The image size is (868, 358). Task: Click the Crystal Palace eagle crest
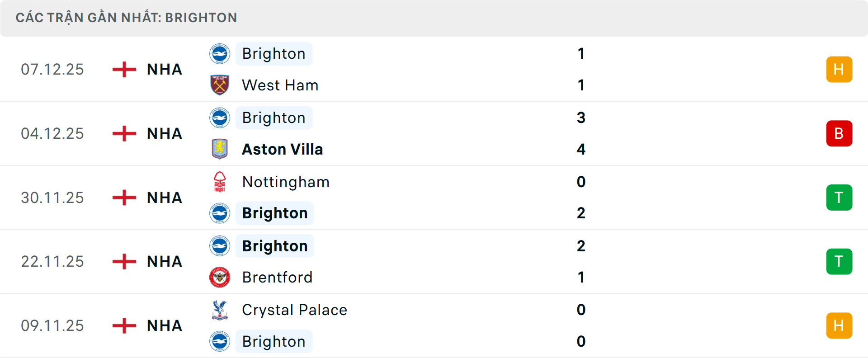(220, 310)
